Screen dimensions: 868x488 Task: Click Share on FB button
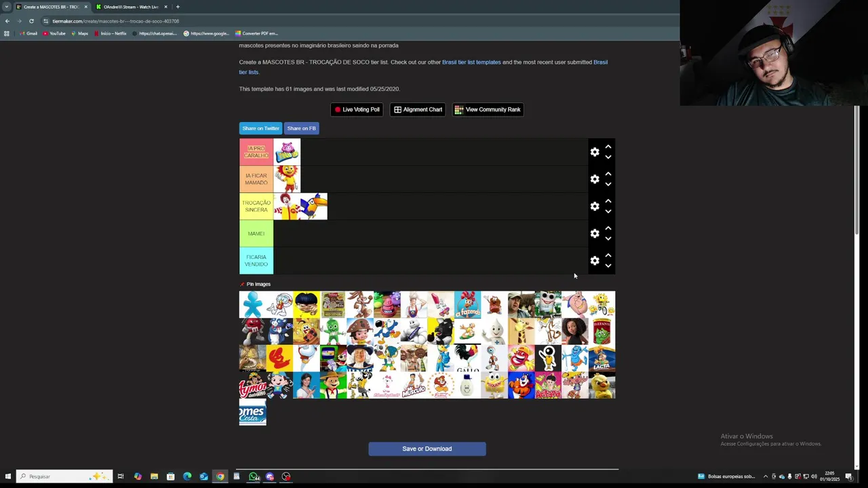pos(301,128)
